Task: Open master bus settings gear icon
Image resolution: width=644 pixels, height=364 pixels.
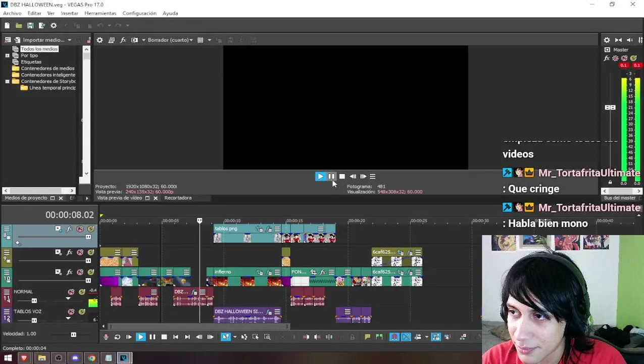Action: 607,40
